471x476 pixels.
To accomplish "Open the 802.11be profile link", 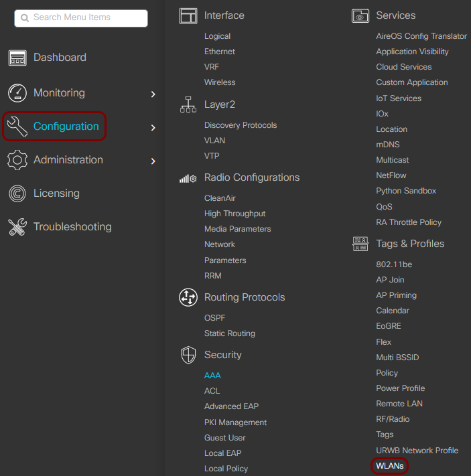I will coord(394,264).
